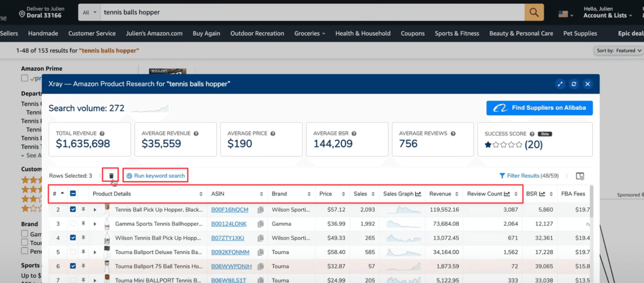The height and width of the screenshot is (283, 644).
Task: Refresh the Xray results
Action: (574, 84)
